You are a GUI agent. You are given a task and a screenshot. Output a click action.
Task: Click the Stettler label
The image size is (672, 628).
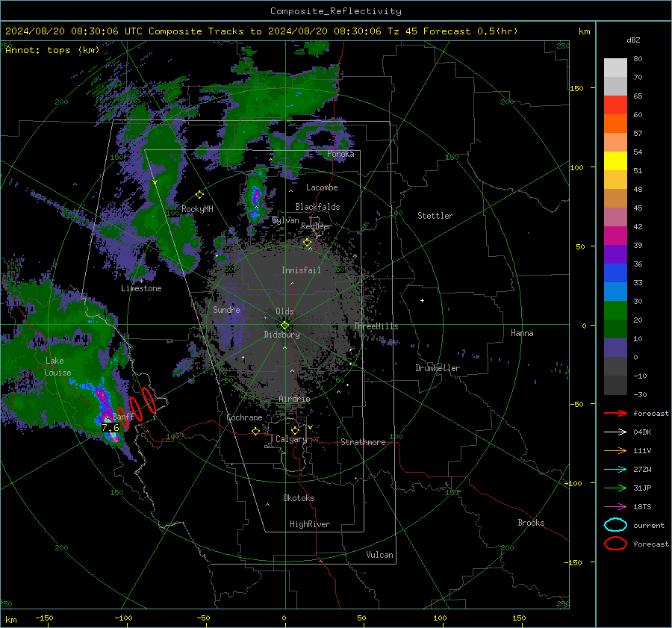pyautogui.click(x=435, y=216)
